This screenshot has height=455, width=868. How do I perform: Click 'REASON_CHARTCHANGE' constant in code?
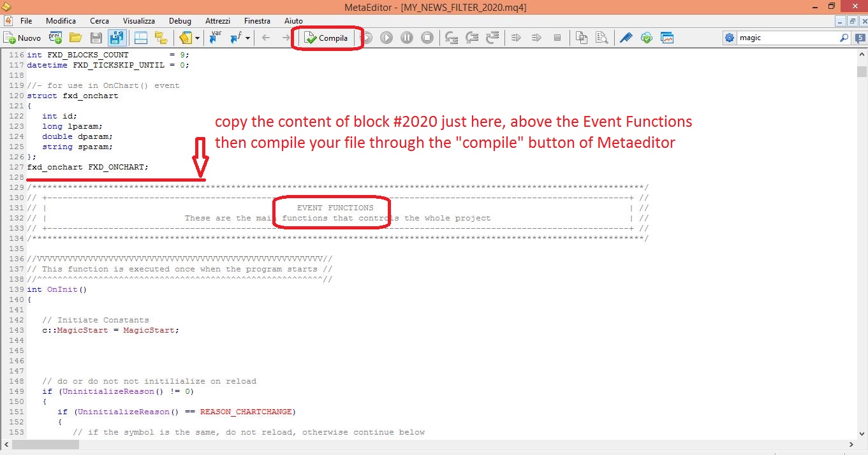(x=246, y=412)
